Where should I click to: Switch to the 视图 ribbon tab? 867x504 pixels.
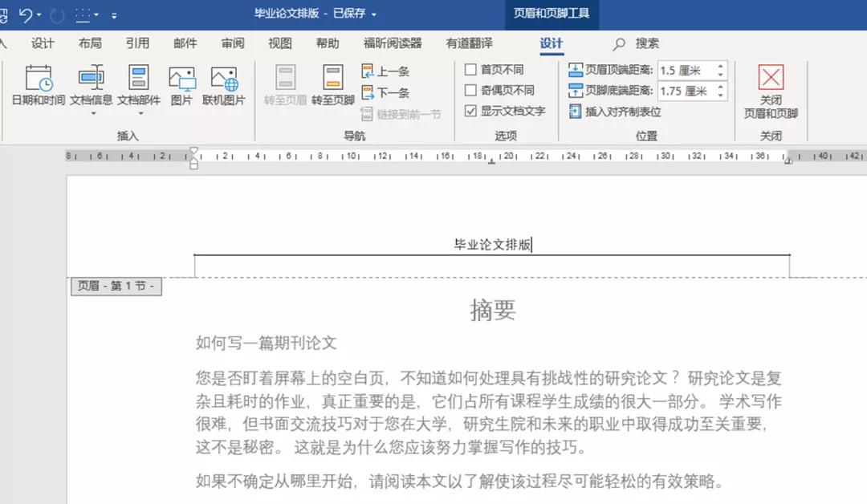[279, 43]
